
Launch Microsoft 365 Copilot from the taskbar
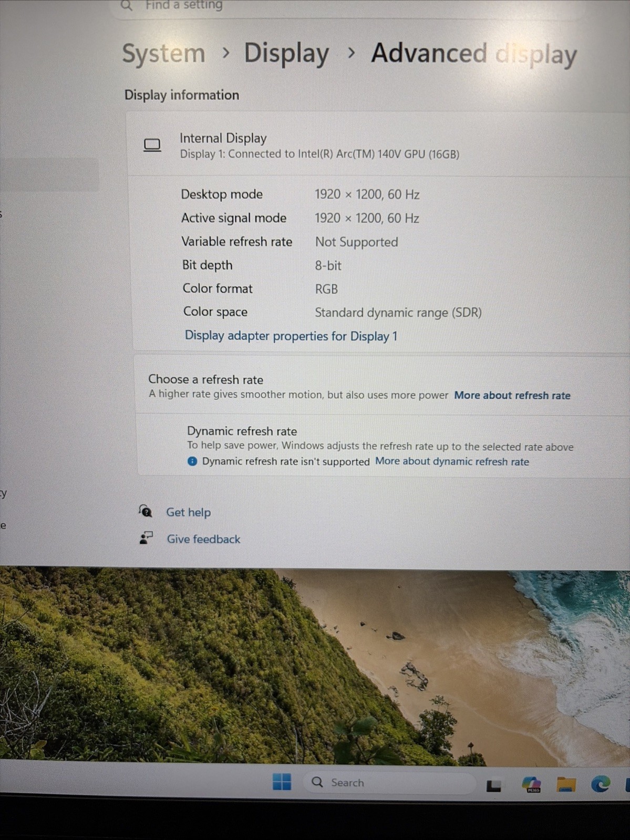pyautogui.click(x=531, y=784)
